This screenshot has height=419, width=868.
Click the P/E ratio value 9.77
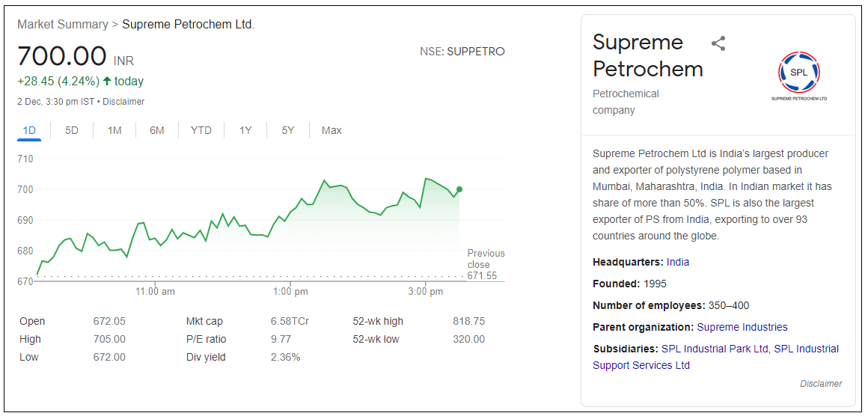(x=281, y=339)
